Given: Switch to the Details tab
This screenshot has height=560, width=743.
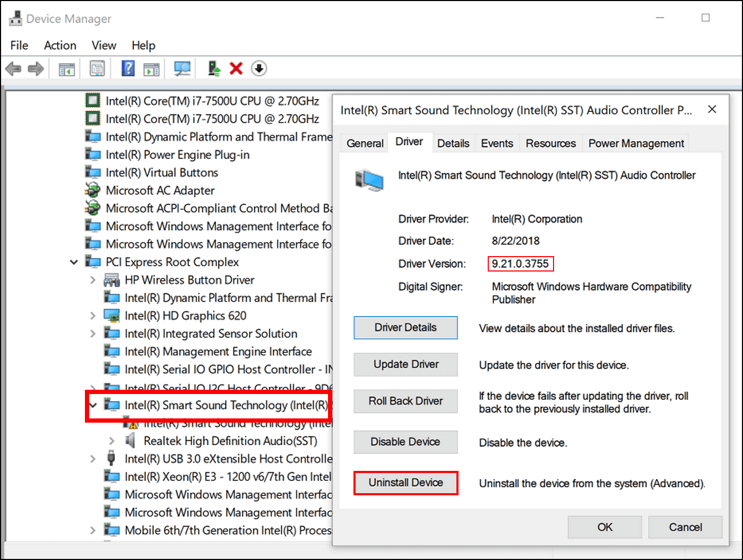Looking at the screenshot, I should click(453, 143).
